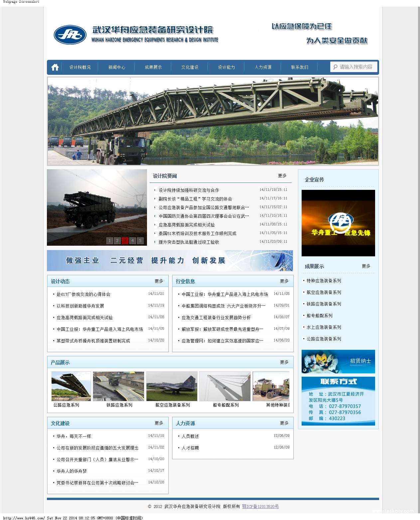Open the 联系我们 navigation menu
The width and height of the screenshot is (420, 520).
(x=299, y=67)
